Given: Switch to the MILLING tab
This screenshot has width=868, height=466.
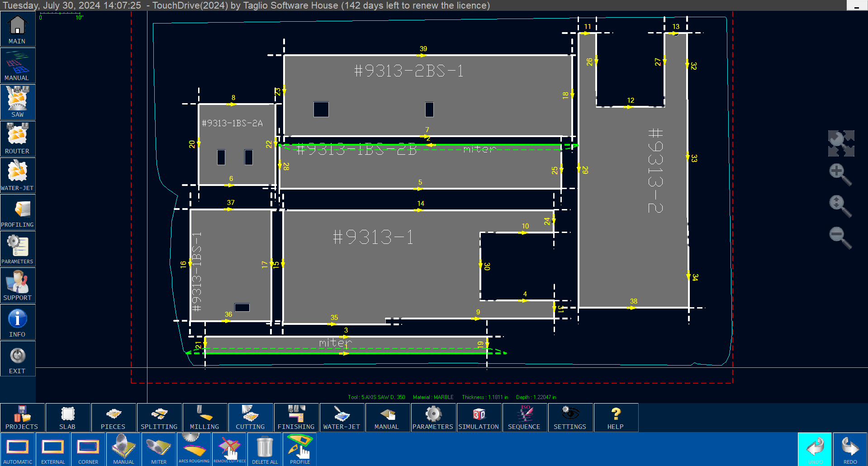Looking at the screenshot, I should point(205,418).
